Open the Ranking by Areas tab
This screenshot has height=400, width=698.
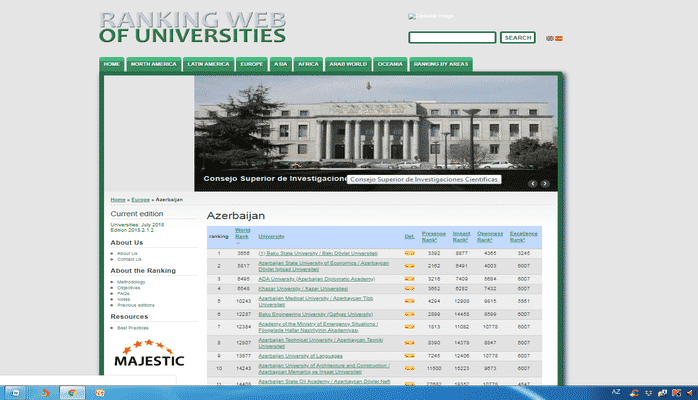pyautogui.click(x=440, y=64)
